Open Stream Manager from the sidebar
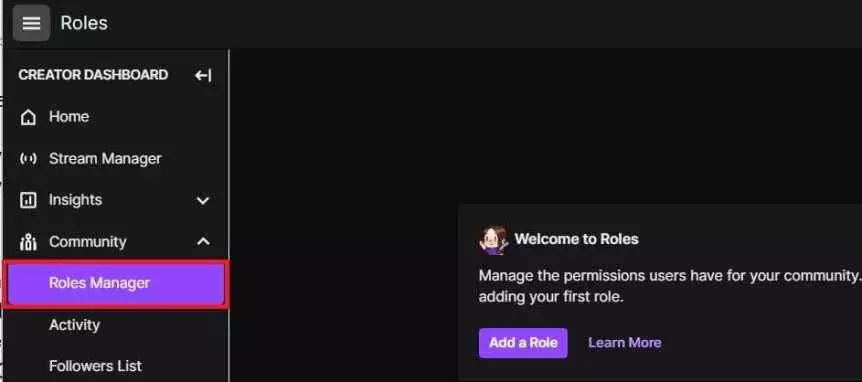 pos(105,159)
